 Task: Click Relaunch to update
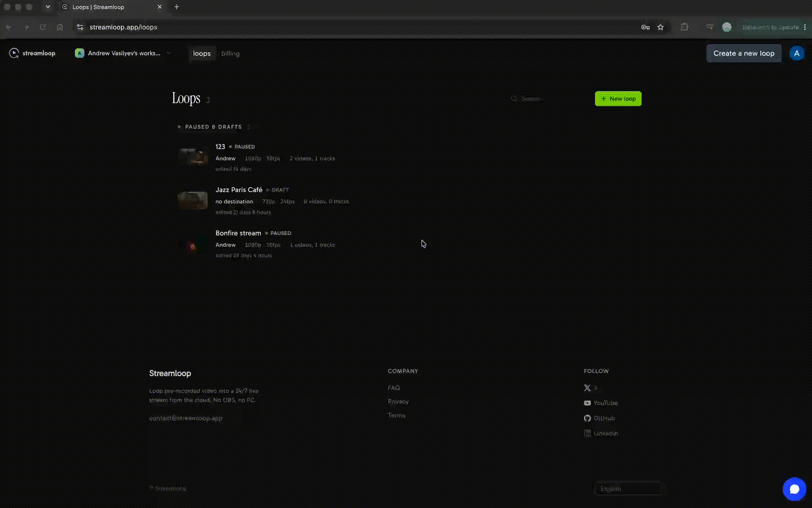click(770, 27)
